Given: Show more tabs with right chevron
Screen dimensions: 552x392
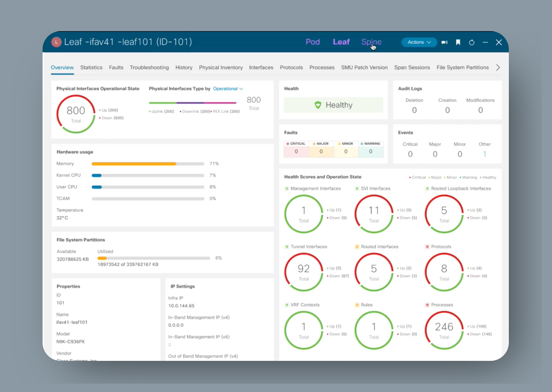Looking at the screenshot, I should (x=498, y=67).
